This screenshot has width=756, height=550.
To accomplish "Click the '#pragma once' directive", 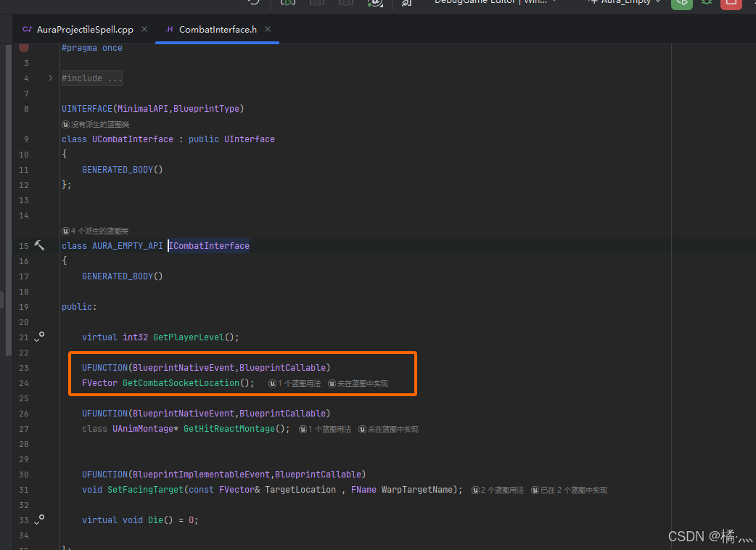I will tap(91, 48).
